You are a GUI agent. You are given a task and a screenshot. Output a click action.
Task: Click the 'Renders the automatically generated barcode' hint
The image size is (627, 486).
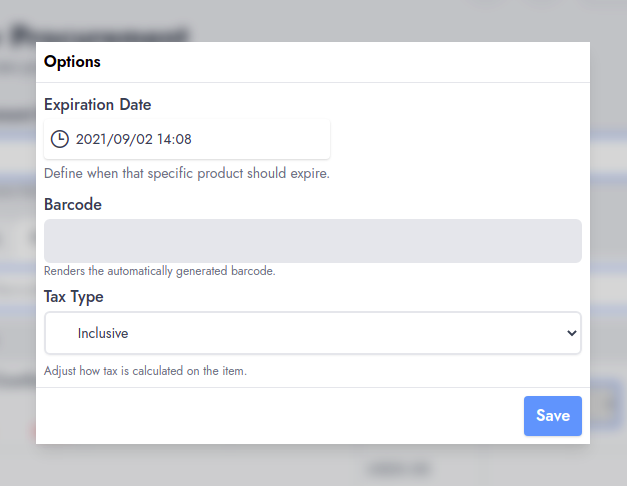[x=160, y=271]
